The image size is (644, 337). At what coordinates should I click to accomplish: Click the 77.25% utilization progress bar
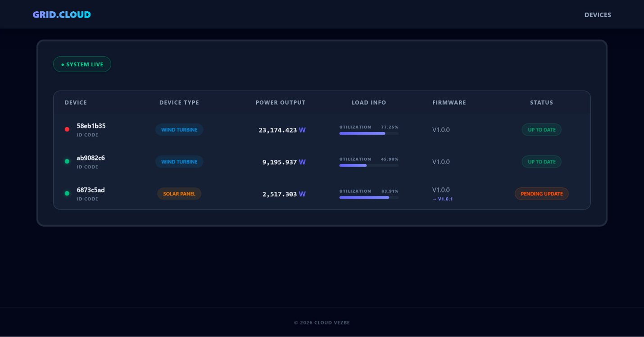point(368,133)
